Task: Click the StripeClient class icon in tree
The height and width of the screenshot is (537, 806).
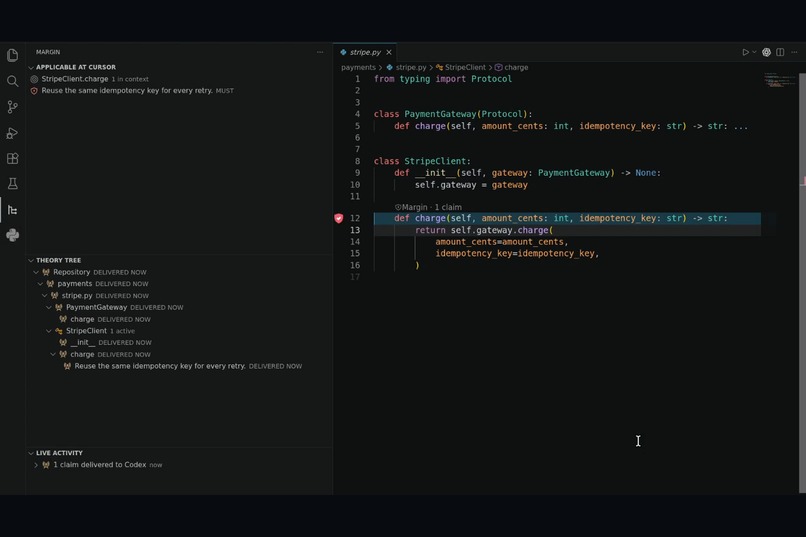Action: pyautogui.click(x=59, y=331)
